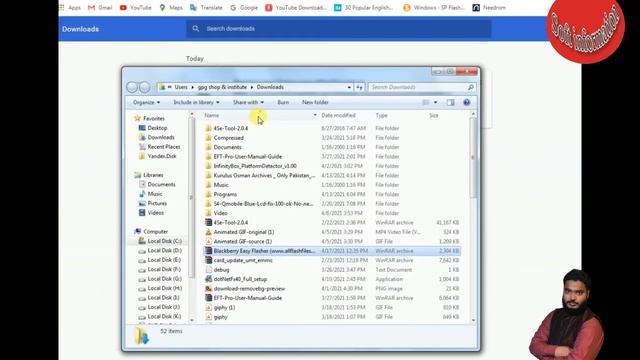Click the refresh button beside address bar
Viewport: 640px width, 360px height.
[359, 87]
